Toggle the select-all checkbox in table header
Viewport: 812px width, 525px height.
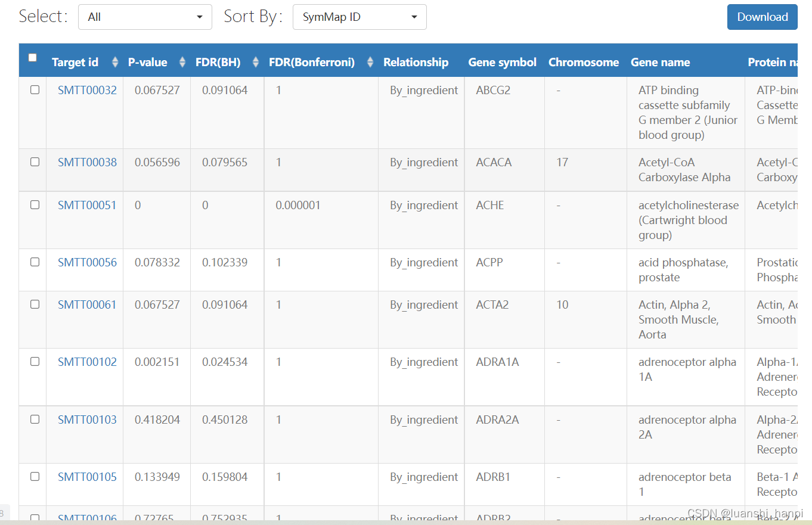(33, 58)
